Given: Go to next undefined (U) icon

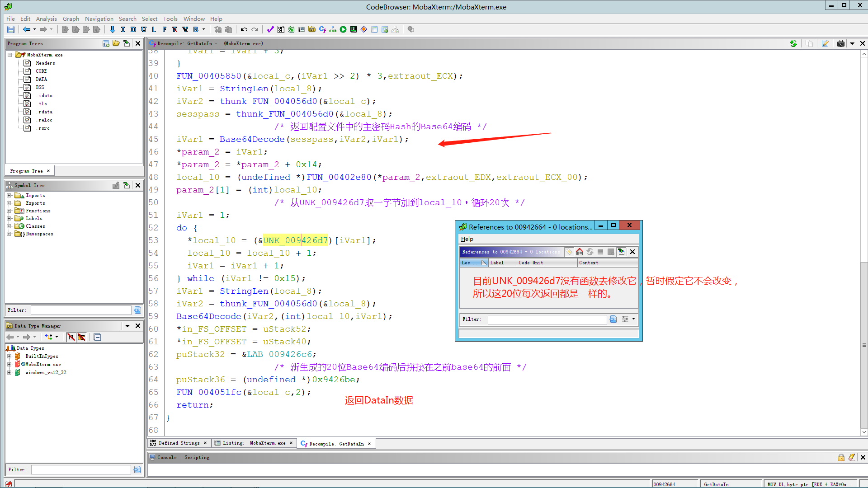Looking at the screenshot, I should pyautogui.click(x=144, y=29).
